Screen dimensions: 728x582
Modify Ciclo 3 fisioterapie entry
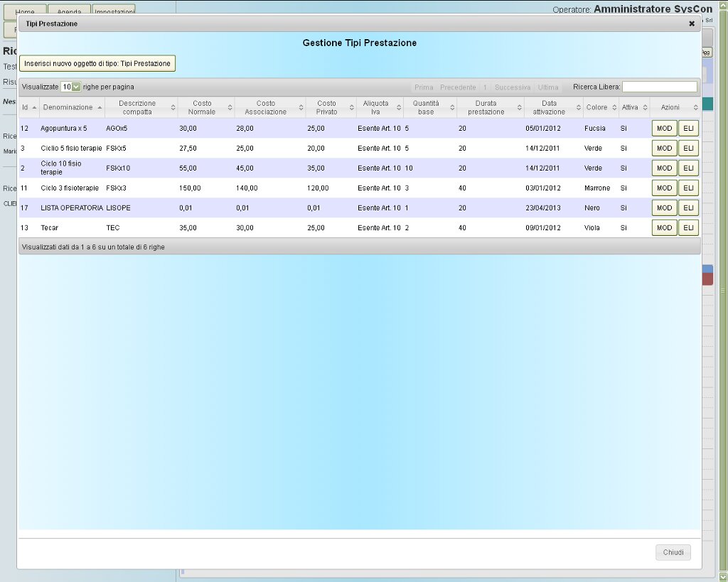665,188
